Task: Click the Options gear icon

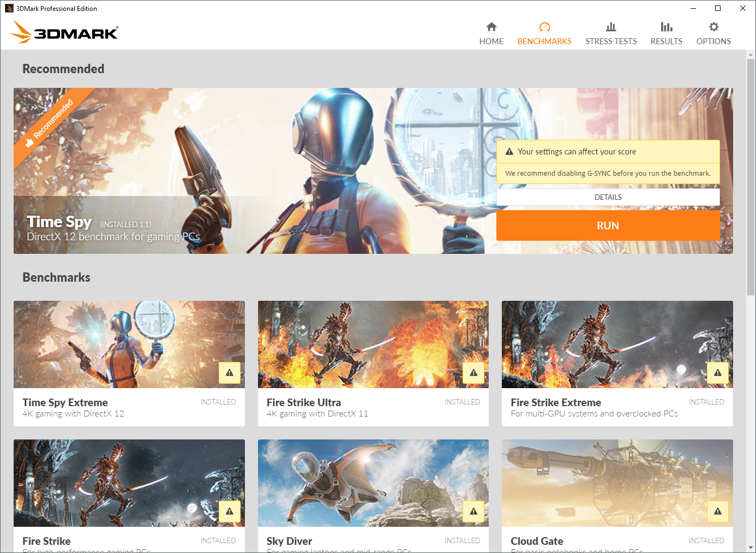Action: [x=713, y=27]
